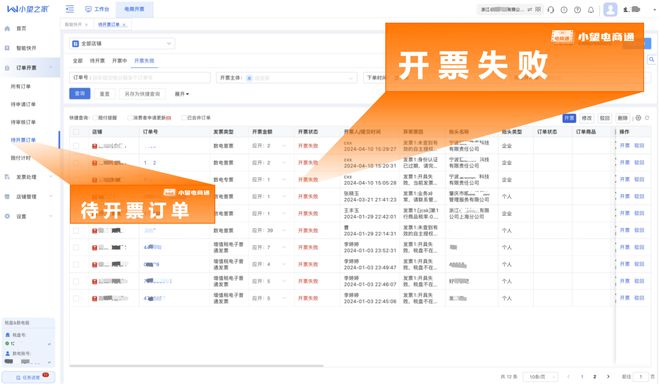Click the QR code icon beside company name
The width and height of the screenshot is (660, 387).
pyautogui.click(x=538, y=9)
